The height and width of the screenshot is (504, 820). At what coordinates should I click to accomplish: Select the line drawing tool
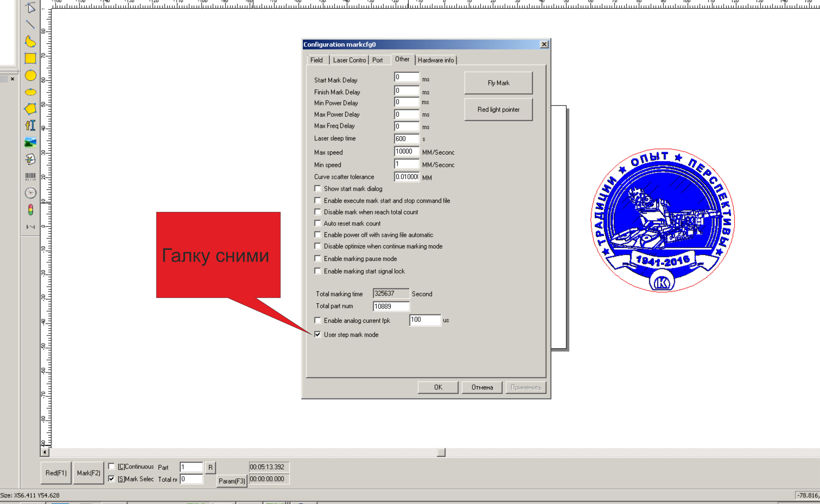click(x=30, y=24)
